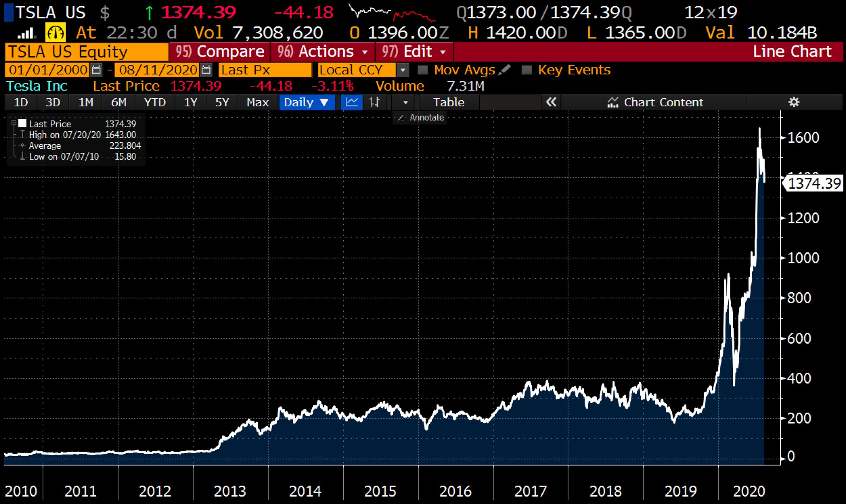Click the 1374.39 price marker on axis

pyautogui.click(x=813, y=183)
